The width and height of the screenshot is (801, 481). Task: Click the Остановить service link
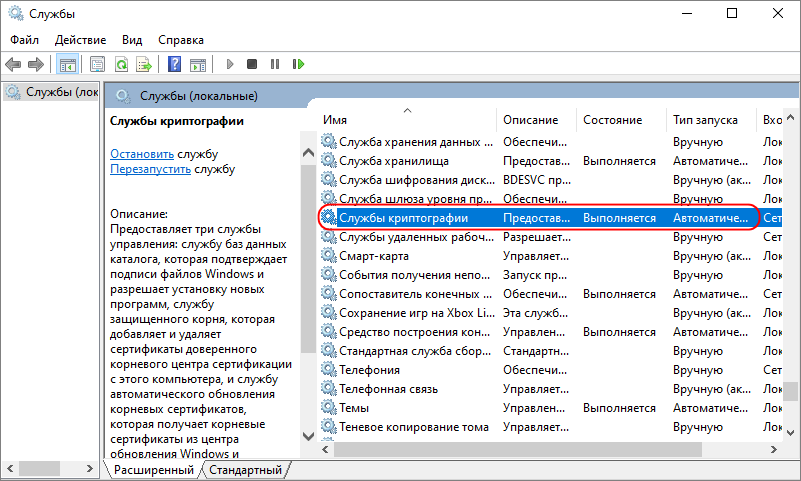(142, 154)
